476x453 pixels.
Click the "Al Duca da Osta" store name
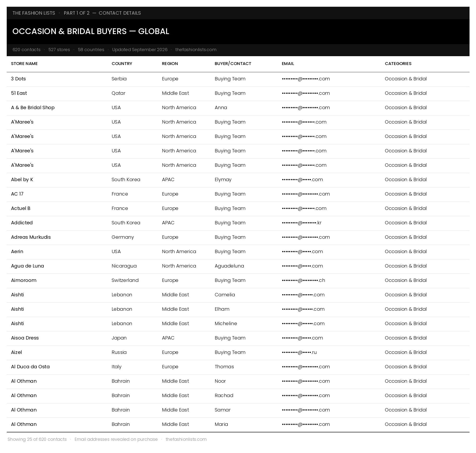pos(30,367)
